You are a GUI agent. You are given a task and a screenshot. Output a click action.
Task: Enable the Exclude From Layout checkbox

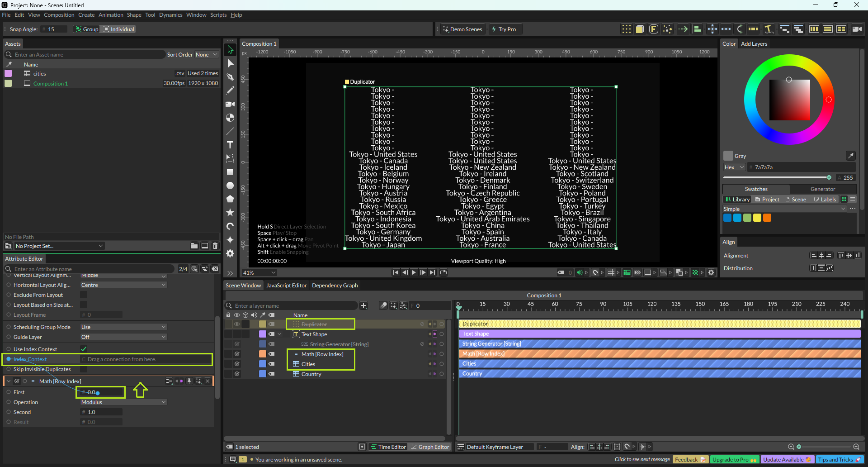pyautogui.click(x=84, y=295)
